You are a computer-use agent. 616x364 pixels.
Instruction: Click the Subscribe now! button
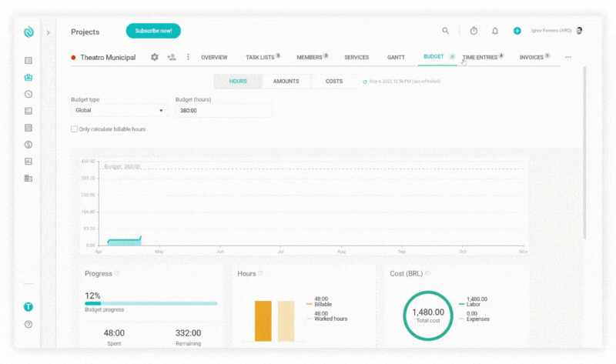[153, 31]
